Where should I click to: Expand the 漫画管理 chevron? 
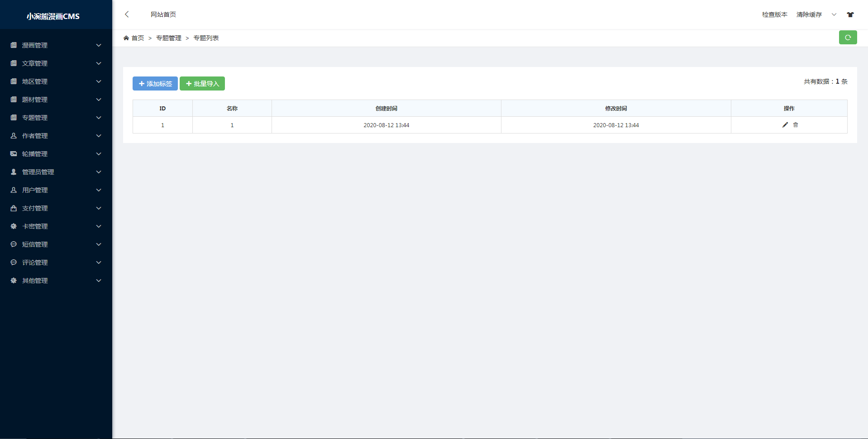point(99,45)
